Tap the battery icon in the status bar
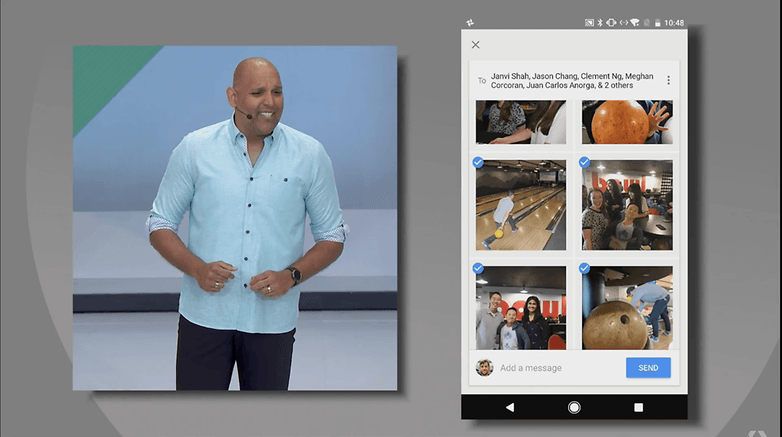 658,22
